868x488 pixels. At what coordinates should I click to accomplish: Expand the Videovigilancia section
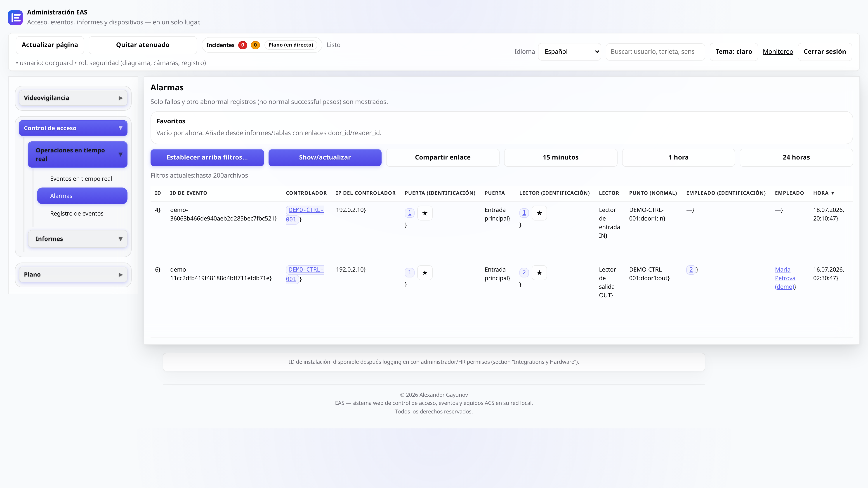(73, 98)
